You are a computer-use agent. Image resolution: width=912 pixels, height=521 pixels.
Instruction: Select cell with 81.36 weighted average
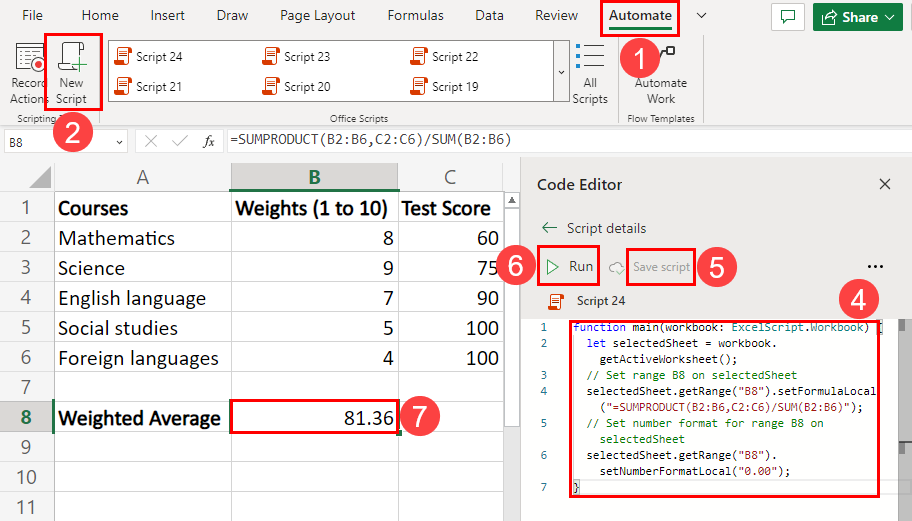(x=315, y=417)
